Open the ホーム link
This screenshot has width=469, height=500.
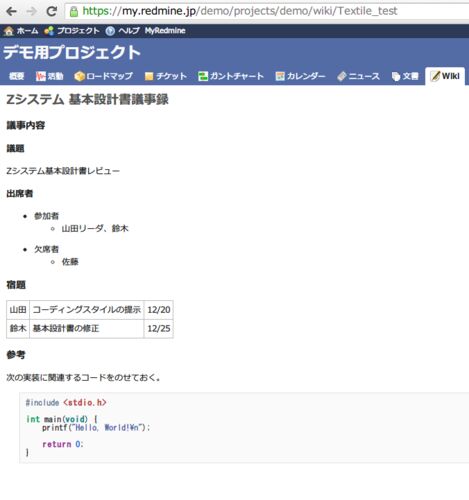[x=27, y=31]
